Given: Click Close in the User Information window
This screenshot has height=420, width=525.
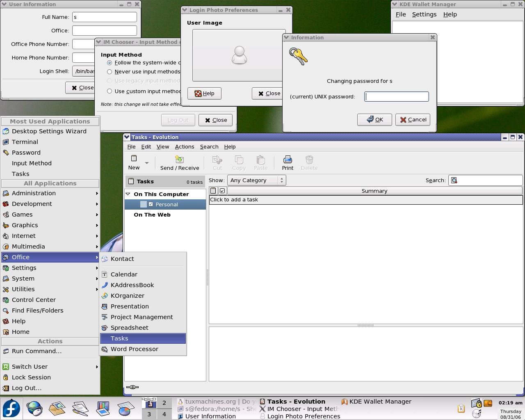Looking at the screenshot, I should point(80,88).
